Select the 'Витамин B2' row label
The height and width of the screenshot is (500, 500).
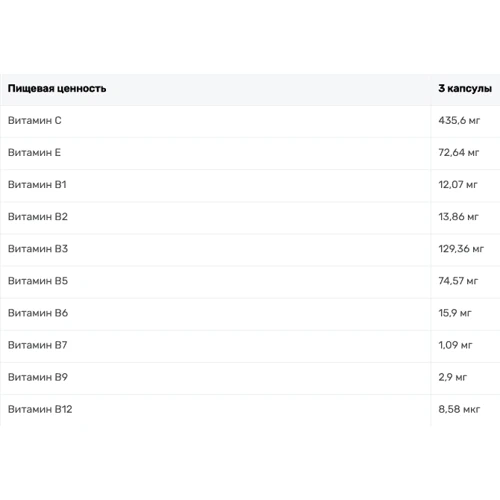coord(38,217)
